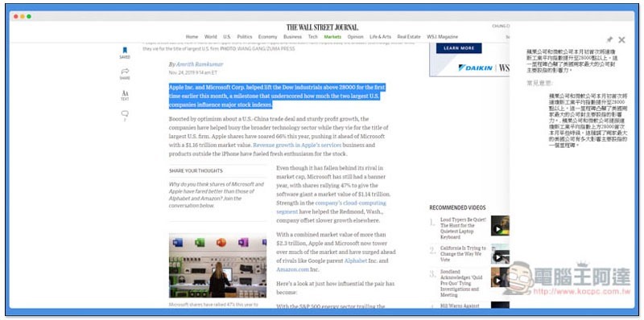Open the comments speech bubble icon
Image resolution: width=644 pixels, height=320 pixels.
(125, 113)
